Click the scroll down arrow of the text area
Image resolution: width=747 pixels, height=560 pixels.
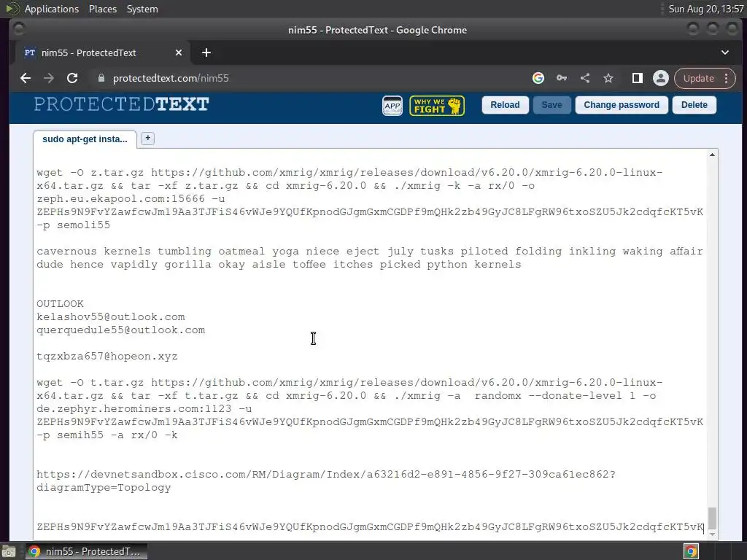(712, 534)
